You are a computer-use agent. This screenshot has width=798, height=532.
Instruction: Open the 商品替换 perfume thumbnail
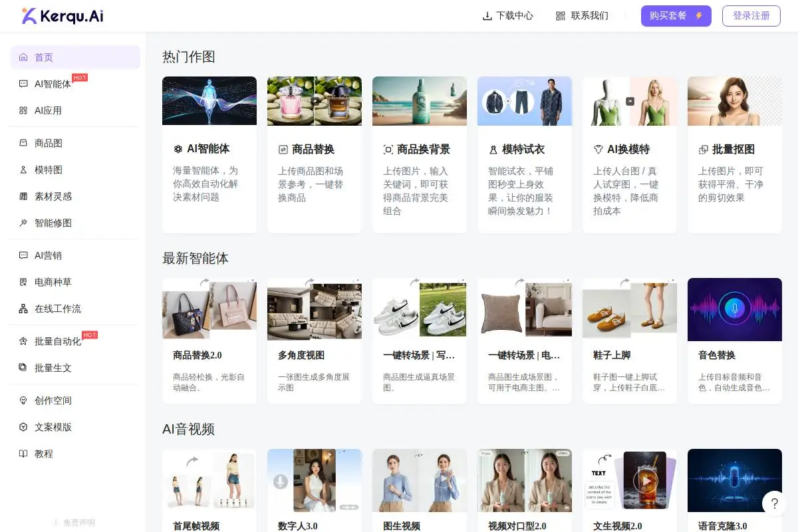pos(315,101)
